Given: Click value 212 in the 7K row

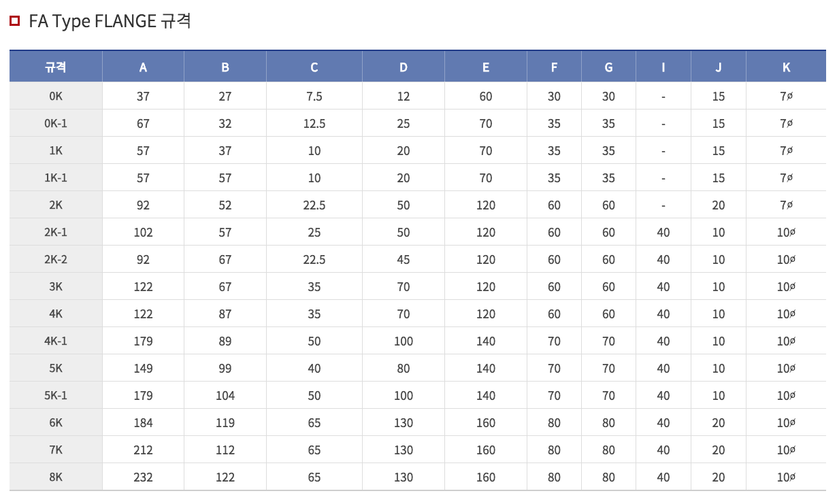Looking at the screenshot, I should [x=143, y=450].
